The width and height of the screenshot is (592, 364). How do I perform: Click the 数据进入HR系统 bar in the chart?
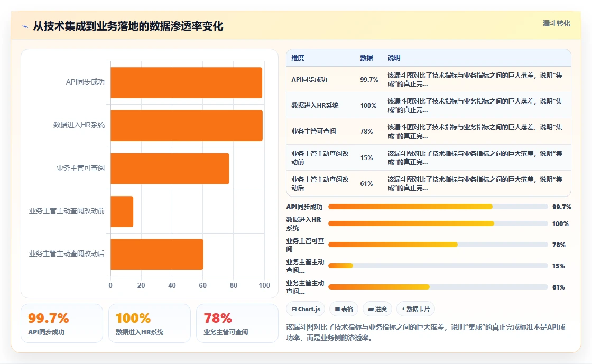(187, 126)
